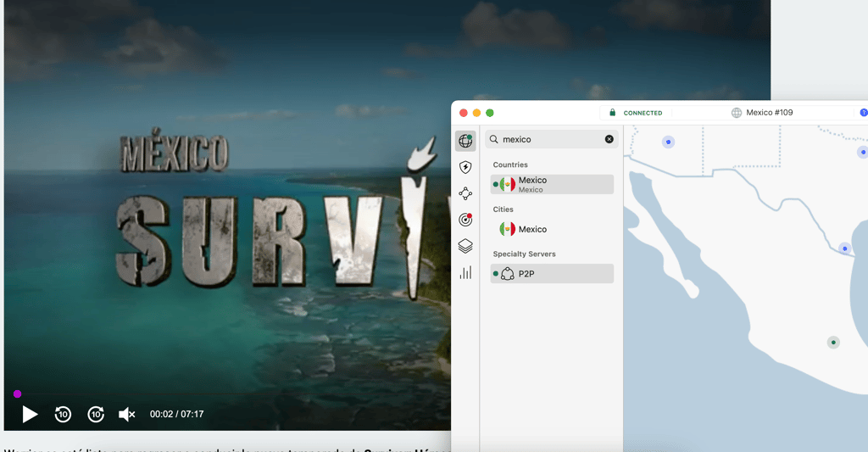Minimize the VPN window with yellow button
868x452 pixels.
[x=476, y=113]
